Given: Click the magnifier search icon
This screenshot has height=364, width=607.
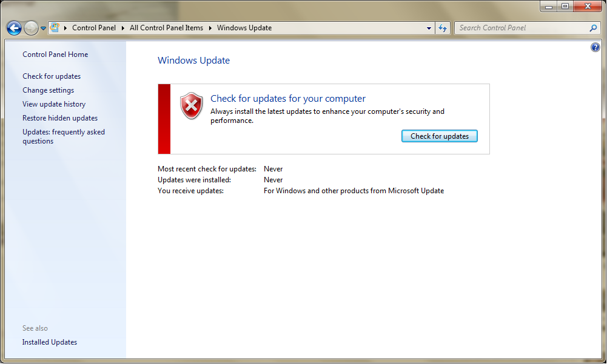Looking at the screenshot, I should pyautogui.click(x=593, y=28).
